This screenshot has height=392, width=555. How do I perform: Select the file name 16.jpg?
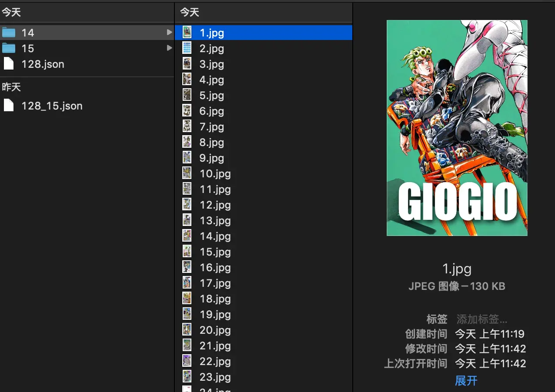215,267
